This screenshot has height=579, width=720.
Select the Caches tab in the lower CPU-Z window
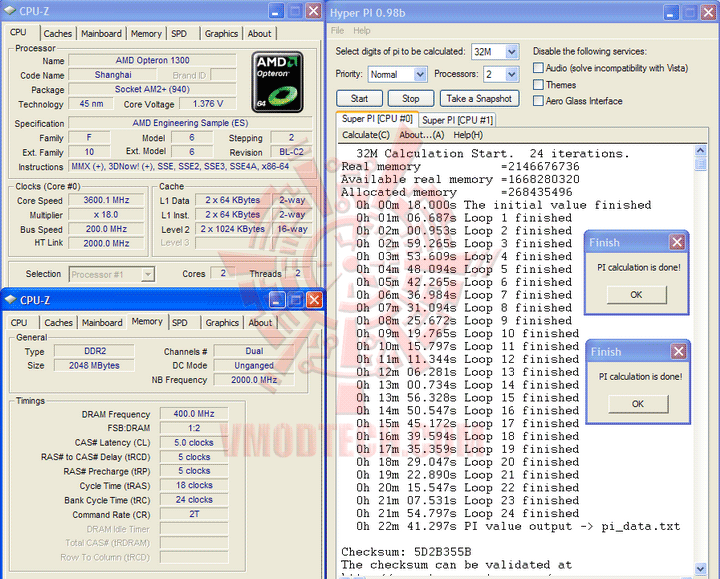click(58, 323)
